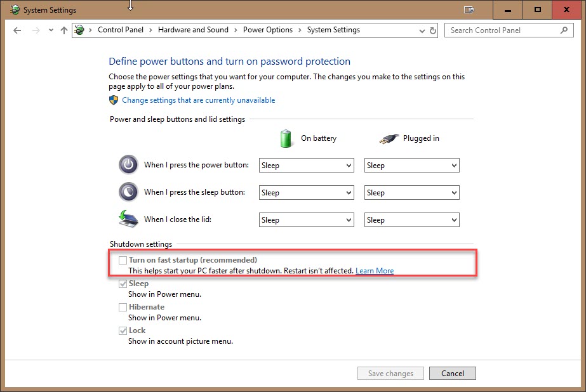Click the shield icon beside change settings
This screenshot has height=392, width=586.
click(114, 100)
